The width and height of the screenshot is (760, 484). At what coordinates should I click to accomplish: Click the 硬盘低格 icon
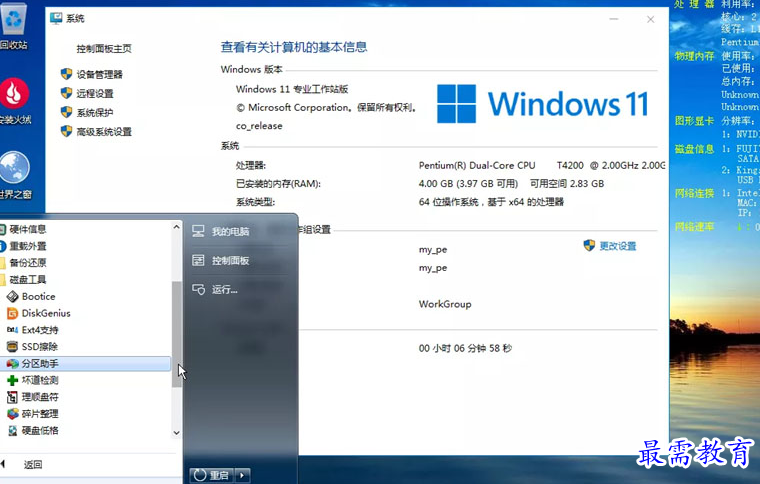pos(13,430)
